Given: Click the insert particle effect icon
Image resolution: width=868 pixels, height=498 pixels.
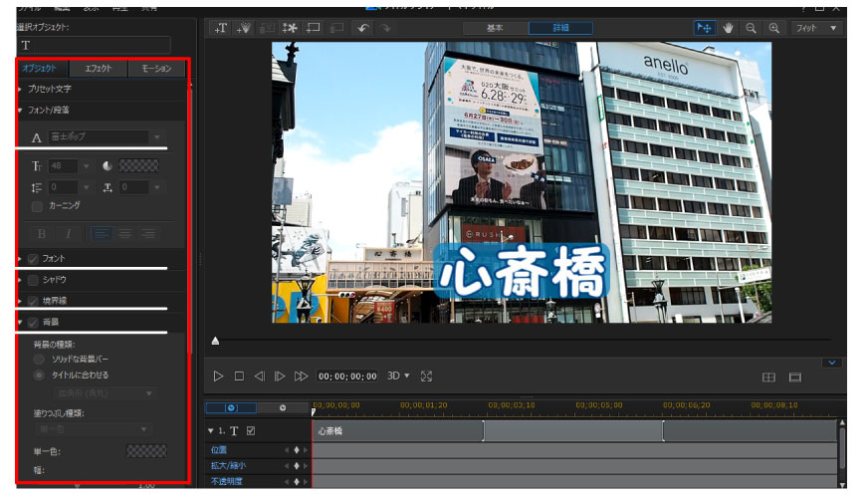Looking at the screenshot, I should 242,28.
